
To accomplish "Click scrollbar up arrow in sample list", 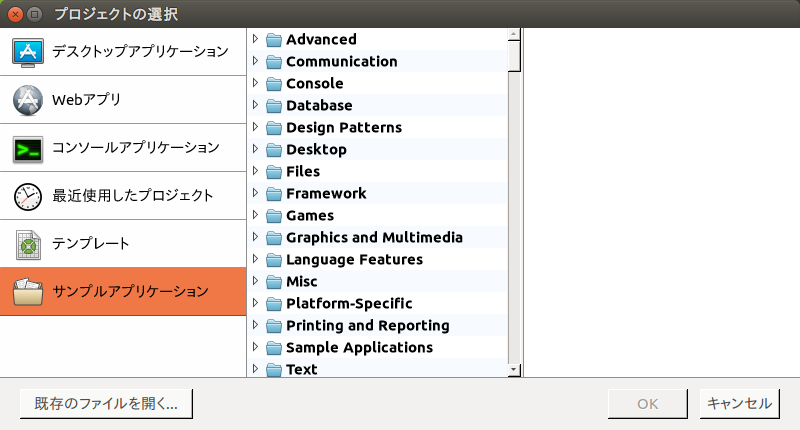I will pos(514,34).
